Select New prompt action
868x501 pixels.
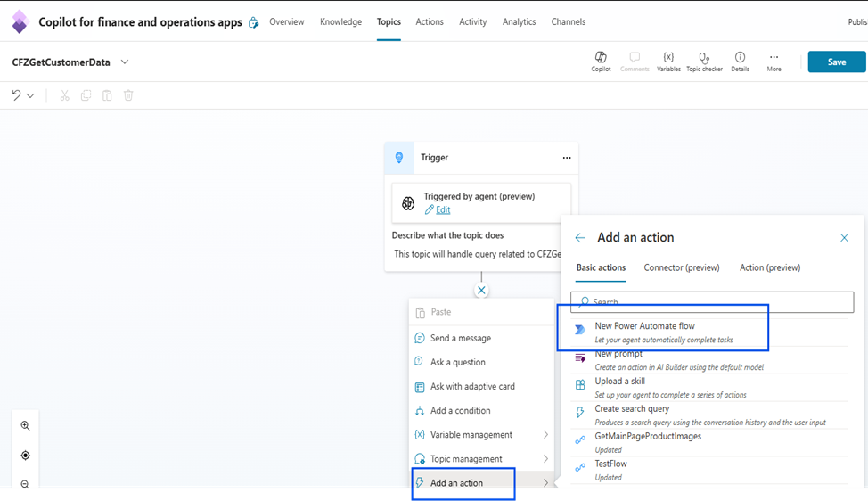709,360
